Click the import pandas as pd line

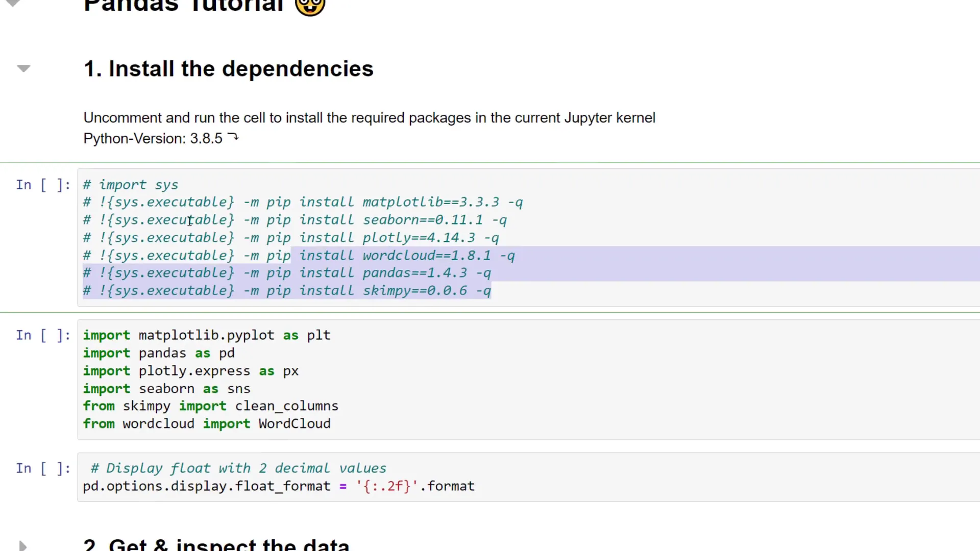(158, 353)
